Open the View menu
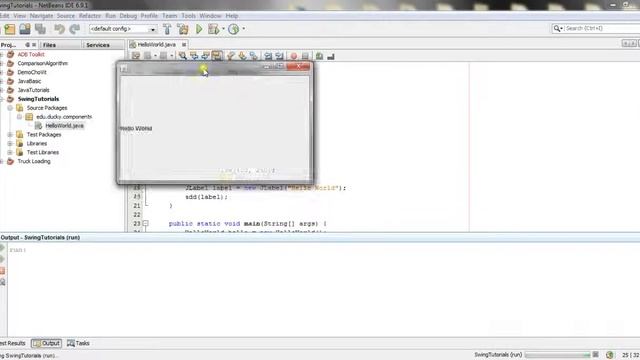The image size is (640, 360). [20, 16]
